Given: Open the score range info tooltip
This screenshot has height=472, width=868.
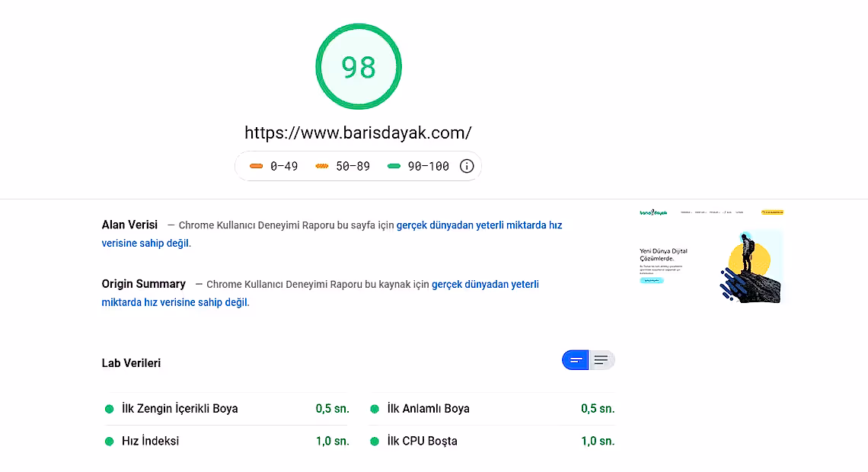Looking at the screenshot, I should pyautogui.click(x=467, y=166).
